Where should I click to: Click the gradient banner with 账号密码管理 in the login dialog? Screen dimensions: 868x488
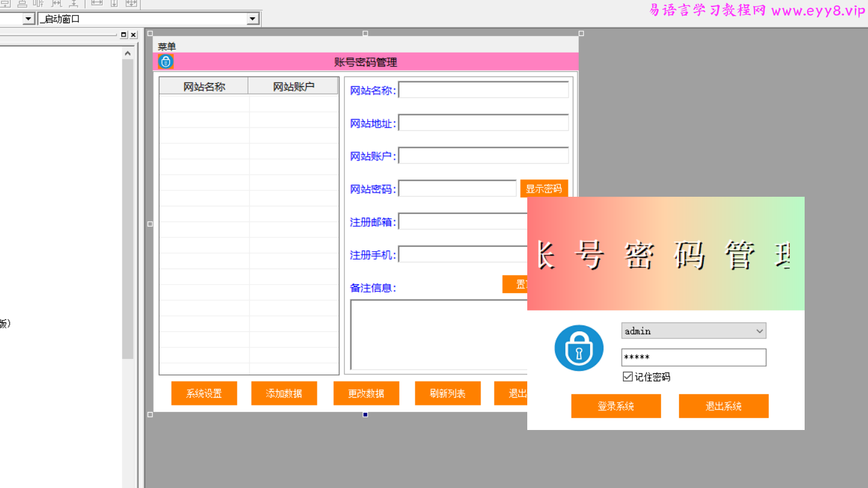[x=666, y=254]
